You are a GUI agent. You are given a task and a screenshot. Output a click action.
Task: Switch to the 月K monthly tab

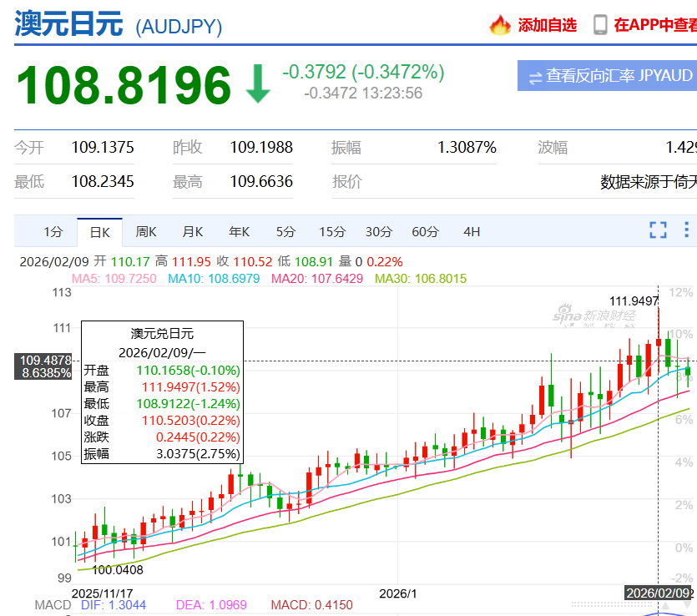193,232
